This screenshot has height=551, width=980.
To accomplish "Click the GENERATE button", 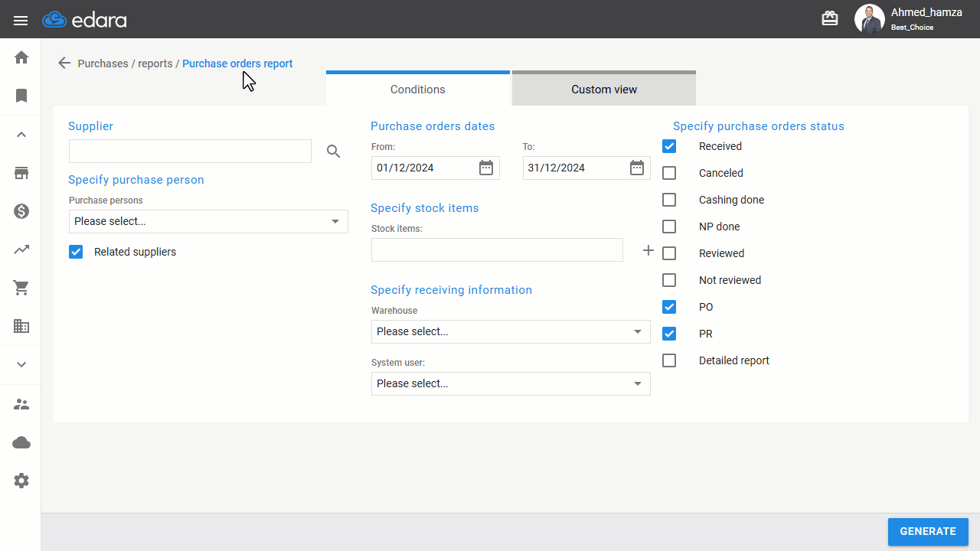I will click(x=928, y=532).
